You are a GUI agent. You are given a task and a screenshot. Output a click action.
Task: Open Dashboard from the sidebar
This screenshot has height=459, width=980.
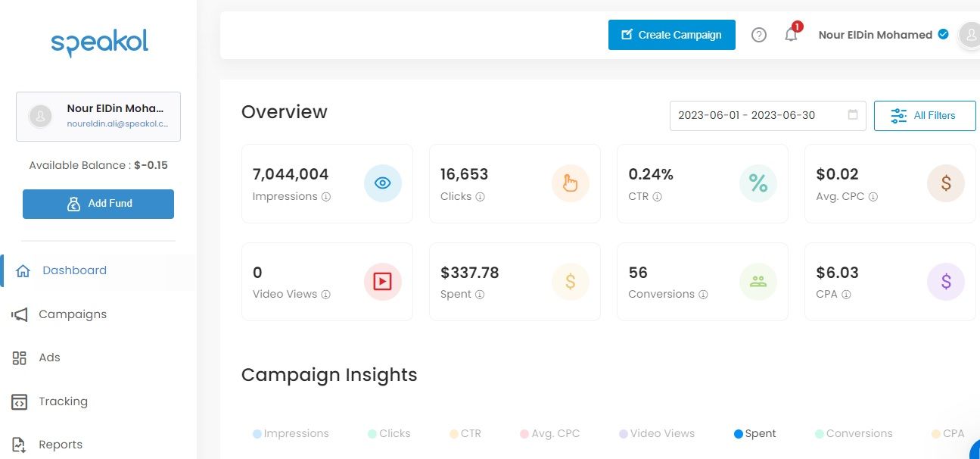(73, 270)
